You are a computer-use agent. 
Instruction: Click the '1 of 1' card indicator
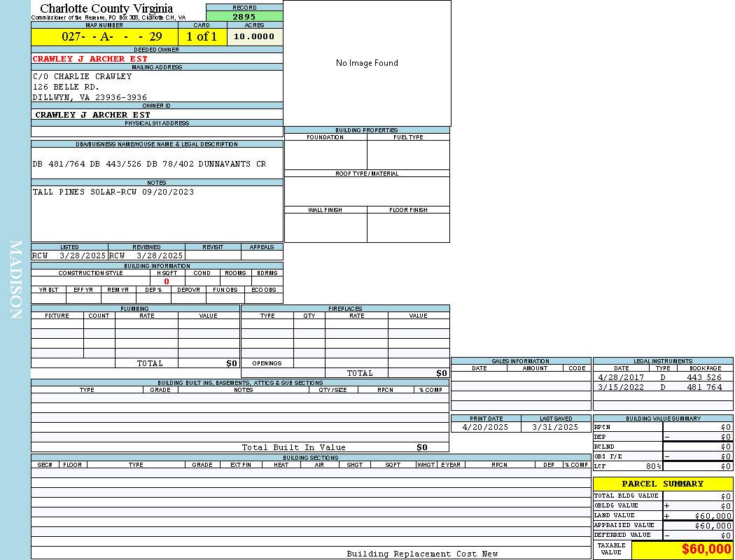(x=202, y=37)
